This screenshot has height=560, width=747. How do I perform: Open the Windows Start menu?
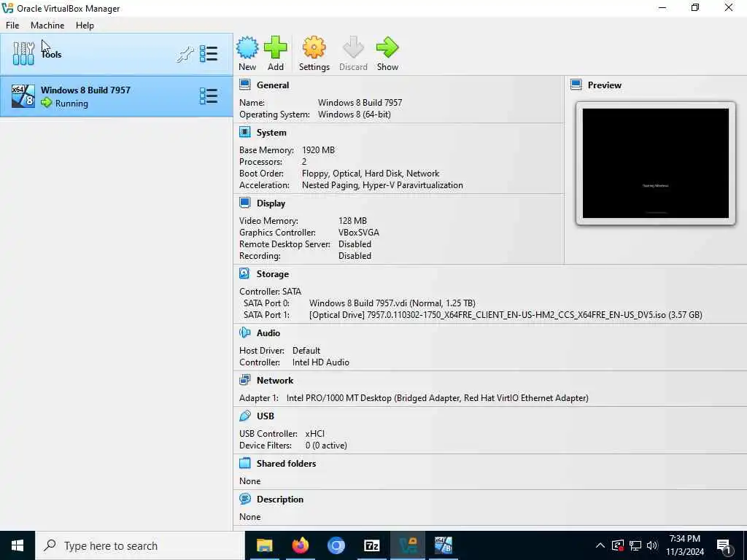[x=18, y=545]
